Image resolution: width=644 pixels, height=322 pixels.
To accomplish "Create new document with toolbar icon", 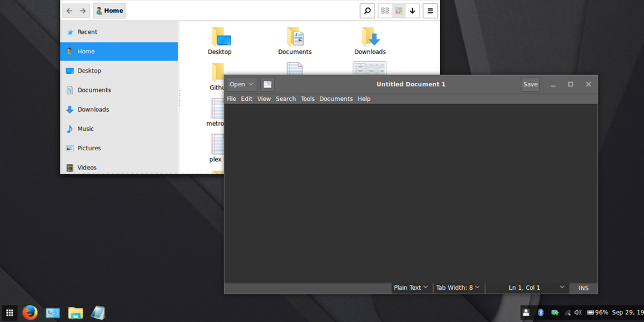I will click(x=267, y=84).
